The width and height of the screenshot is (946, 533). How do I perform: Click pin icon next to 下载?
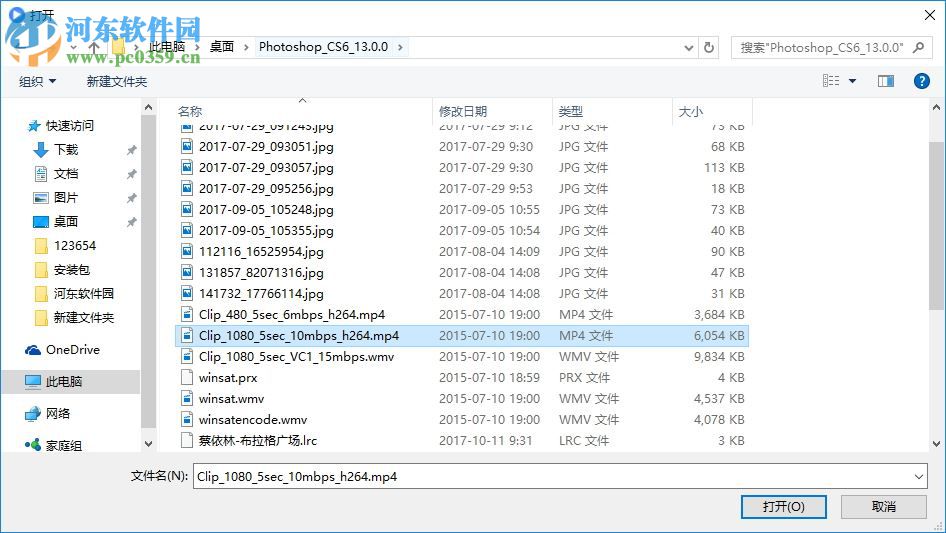click(x=131, y=150)
